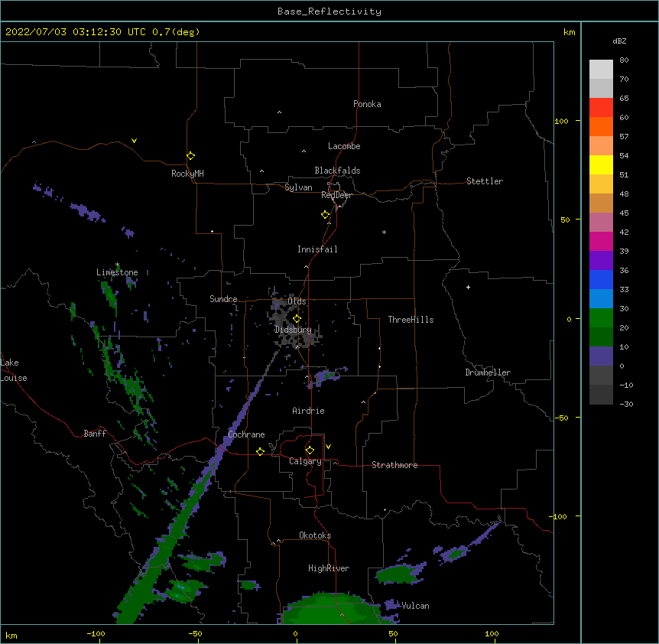The height and width of the screenshot is (644, 659).
Task: Click the white asterisk above Limestone
Action: pos(118,265)
